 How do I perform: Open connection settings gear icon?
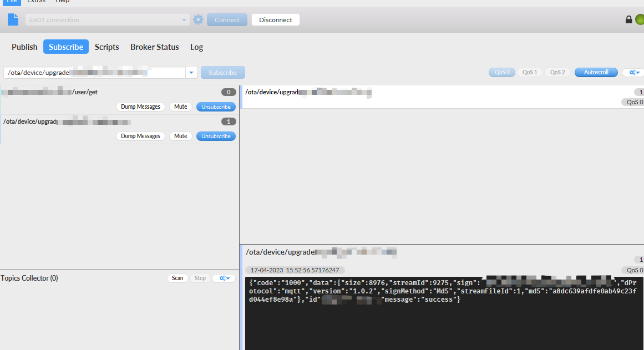click(x=199, y=20)
